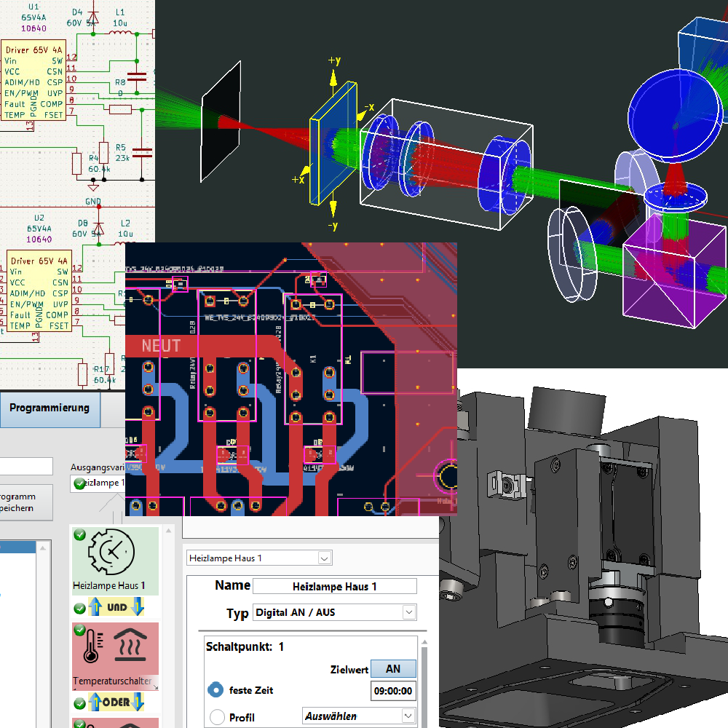Screen dimensions: 728x728
Task: Click the ODER logic operator icon
Action: [116, 703]
